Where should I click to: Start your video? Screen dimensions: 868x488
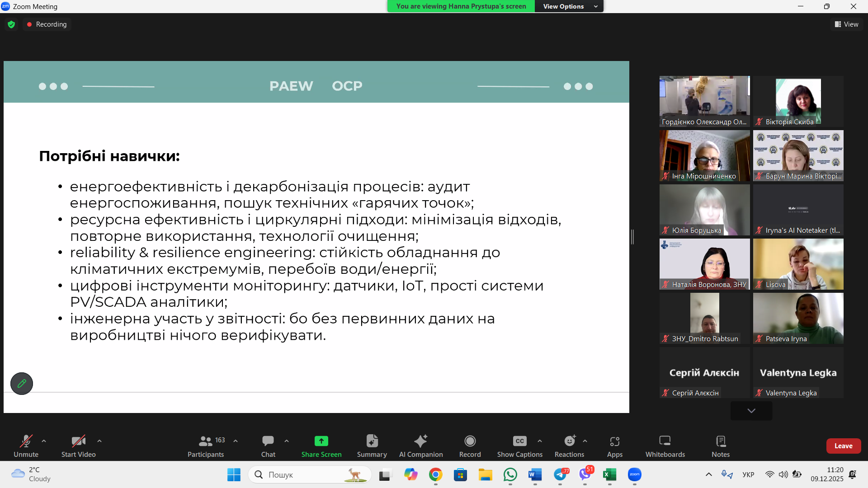click(x=78, y=445)
